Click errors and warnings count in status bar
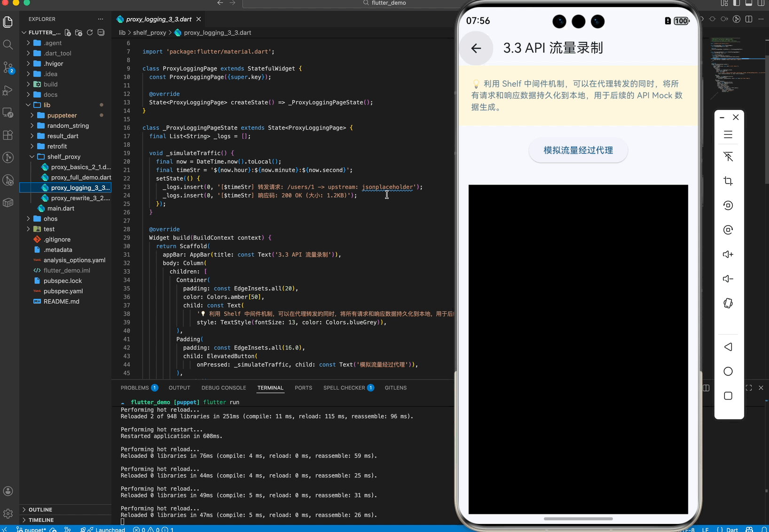 tap(154, 530)
